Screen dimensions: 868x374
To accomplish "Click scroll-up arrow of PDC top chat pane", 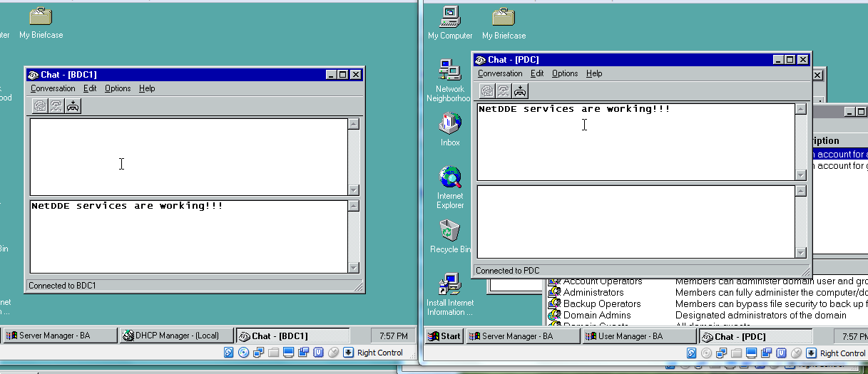I will point(801,110).
